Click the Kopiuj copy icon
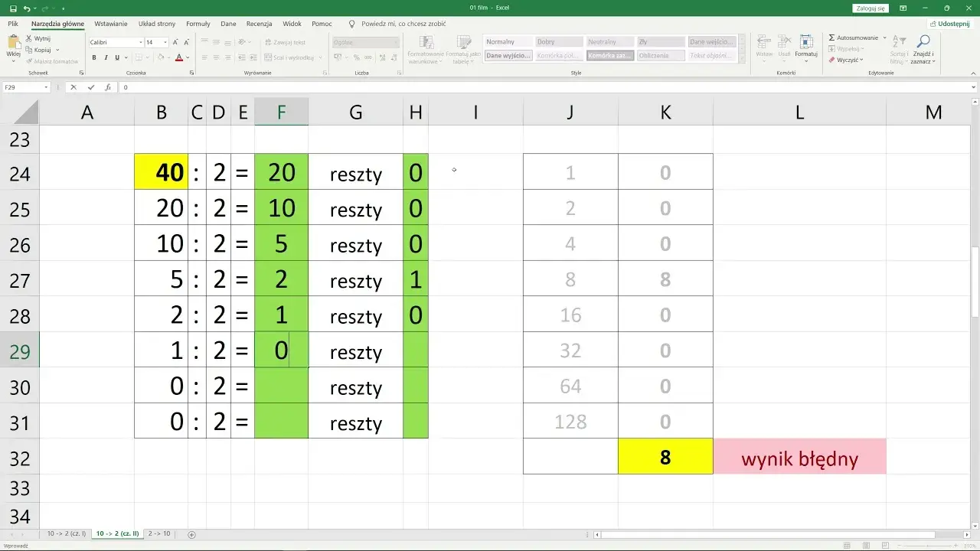The width and height of the screenshot is (980, 551). [29, 50]
